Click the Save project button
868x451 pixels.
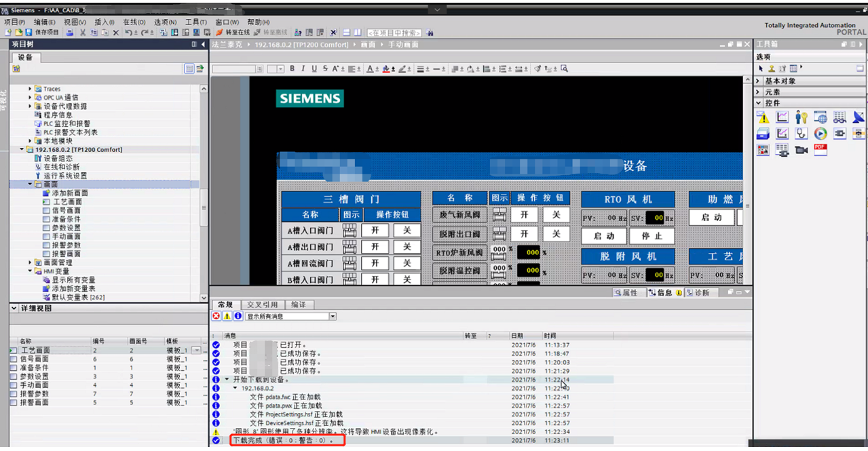coord(42,33)
